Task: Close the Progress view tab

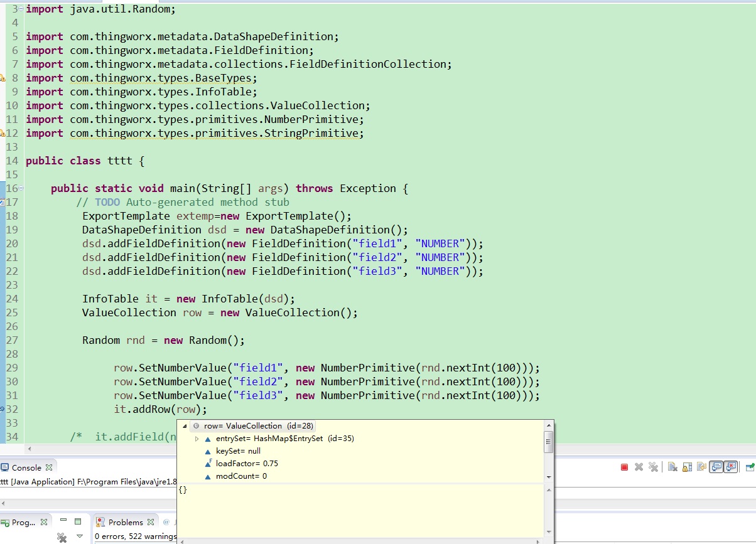Action: tap(44, 522)
